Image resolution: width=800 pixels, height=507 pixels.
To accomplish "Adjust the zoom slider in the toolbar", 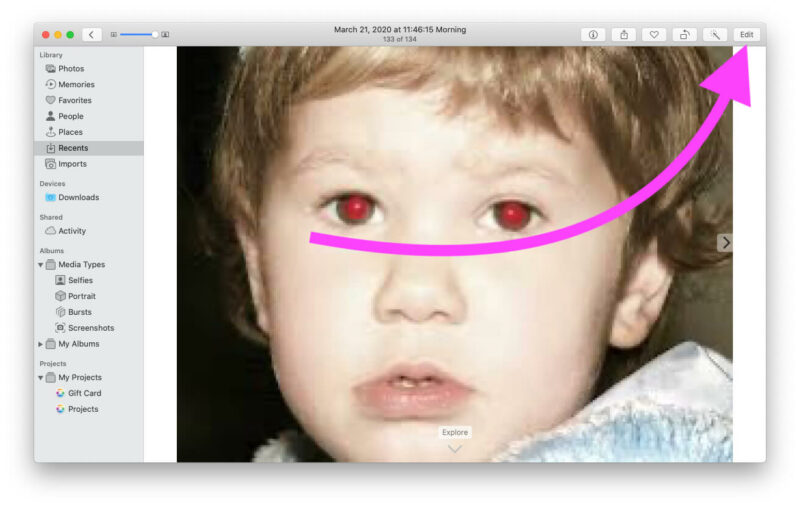I will click(137, 34).
